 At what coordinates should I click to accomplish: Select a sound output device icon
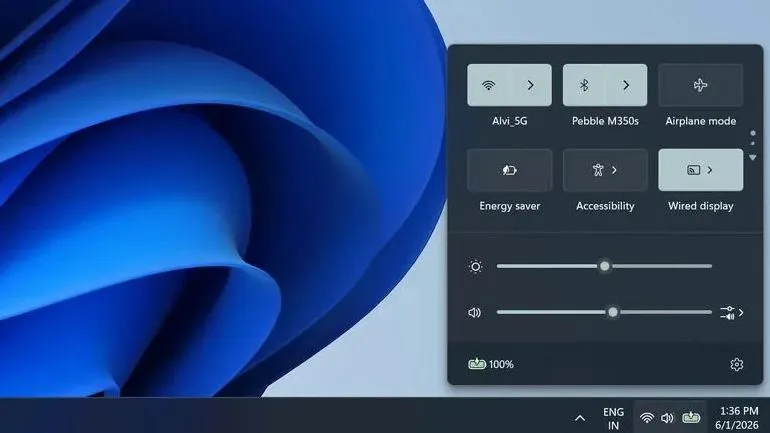pos(727,313)
